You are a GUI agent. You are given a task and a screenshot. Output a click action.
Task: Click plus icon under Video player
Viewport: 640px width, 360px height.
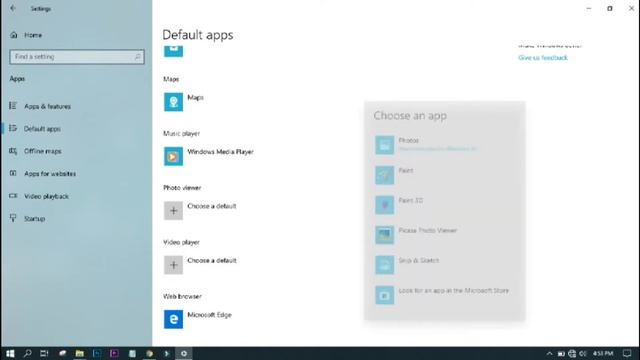(173, 265)
